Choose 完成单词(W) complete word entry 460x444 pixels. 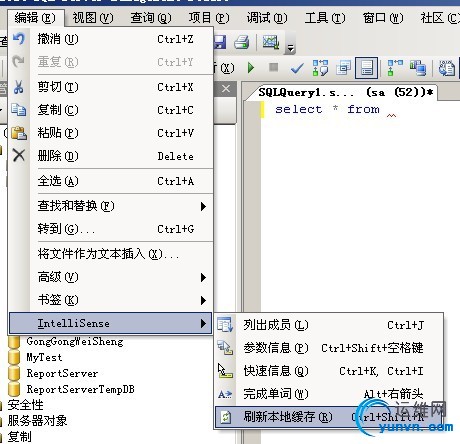click(x=329, y=394)
